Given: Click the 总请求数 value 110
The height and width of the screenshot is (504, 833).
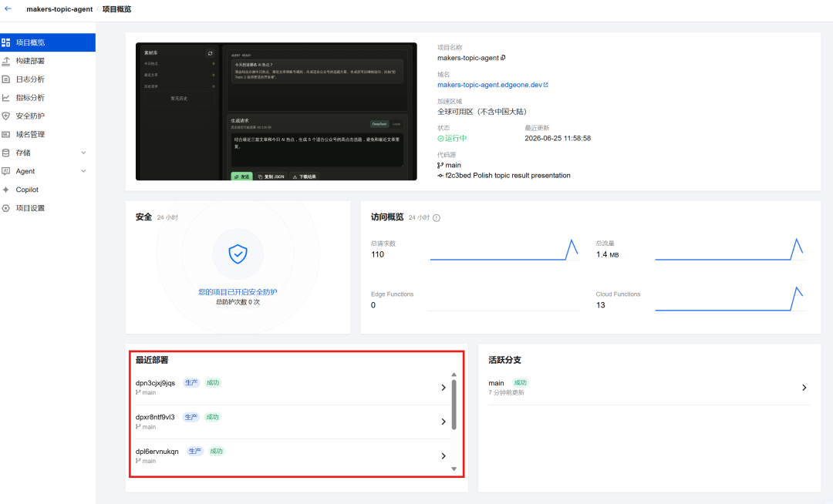Looking at the screenshot, I should [x=377, y=254].
